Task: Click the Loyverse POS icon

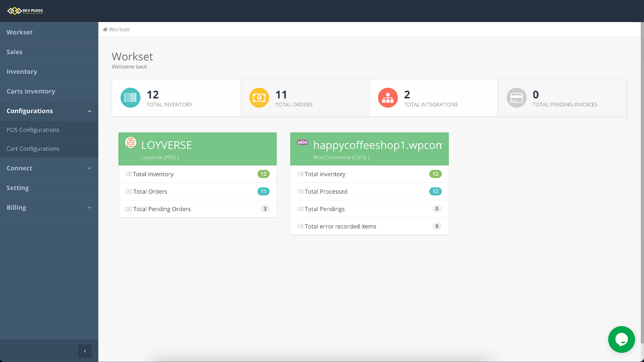Action: point(130,142)
